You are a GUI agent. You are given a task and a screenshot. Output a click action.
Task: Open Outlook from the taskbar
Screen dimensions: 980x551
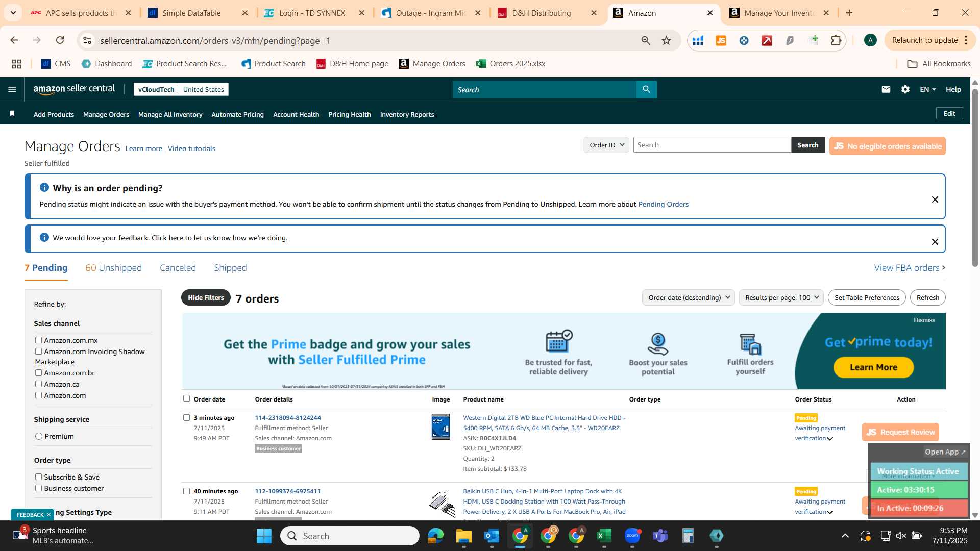(x=492, y=536)
